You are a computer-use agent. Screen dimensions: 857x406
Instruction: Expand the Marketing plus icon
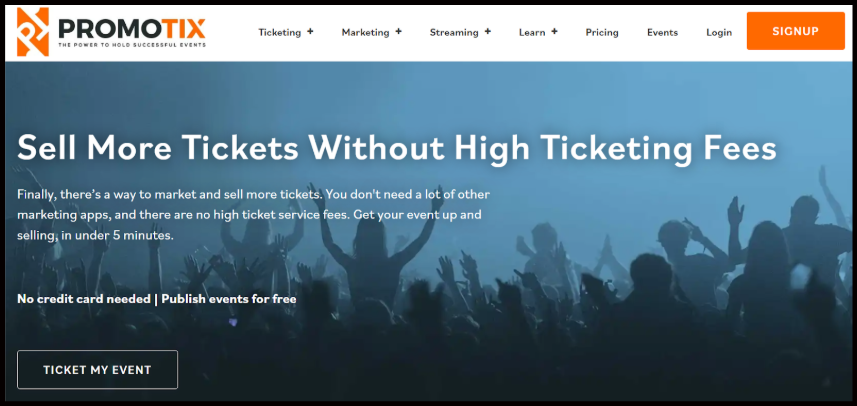(398, 32)
